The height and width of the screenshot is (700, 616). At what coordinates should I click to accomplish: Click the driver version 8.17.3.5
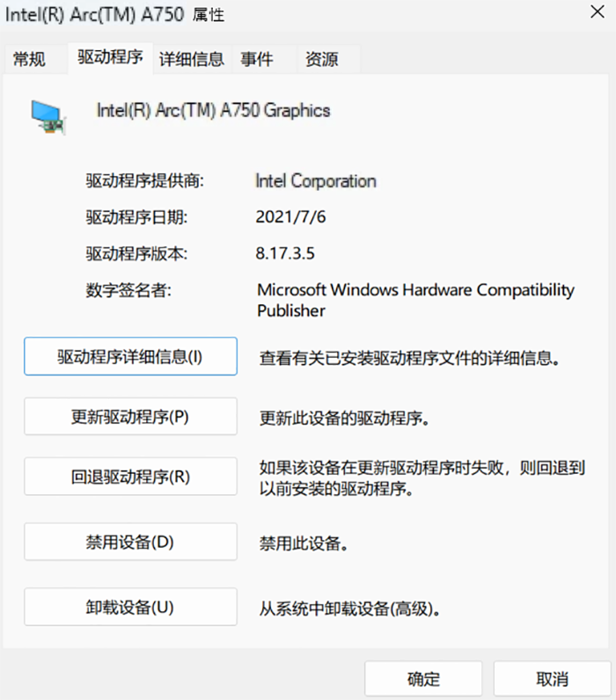tap(285, 253)
